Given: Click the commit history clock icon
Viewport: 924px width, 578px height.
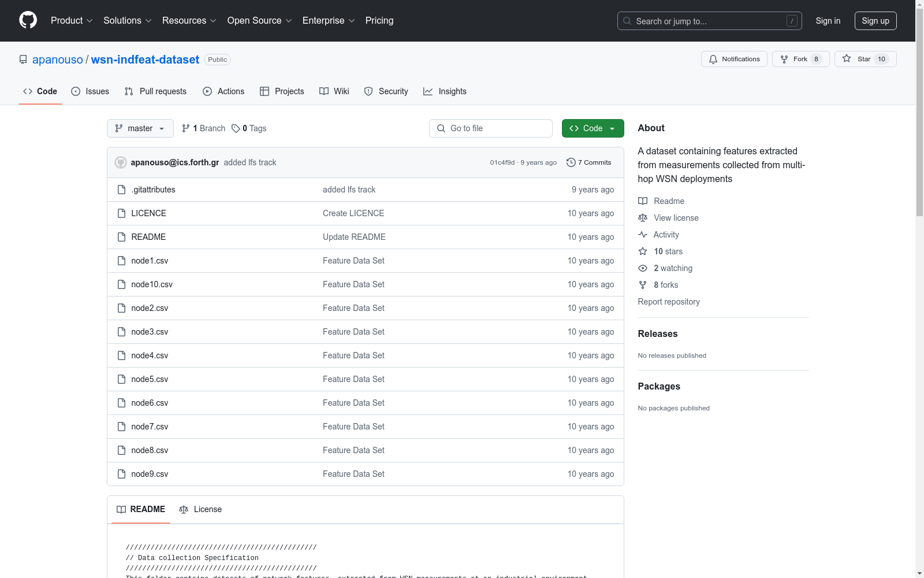Looking at the screenshot, I should [x=571, y=162].
